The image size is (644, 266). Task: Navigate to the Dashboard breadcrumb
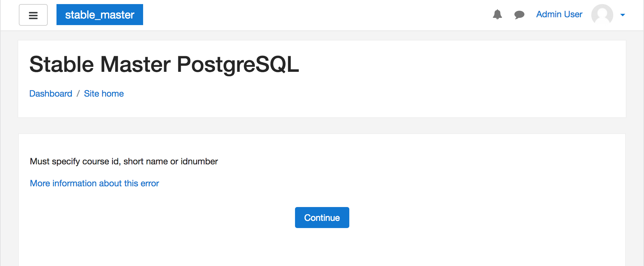point(51,93)
